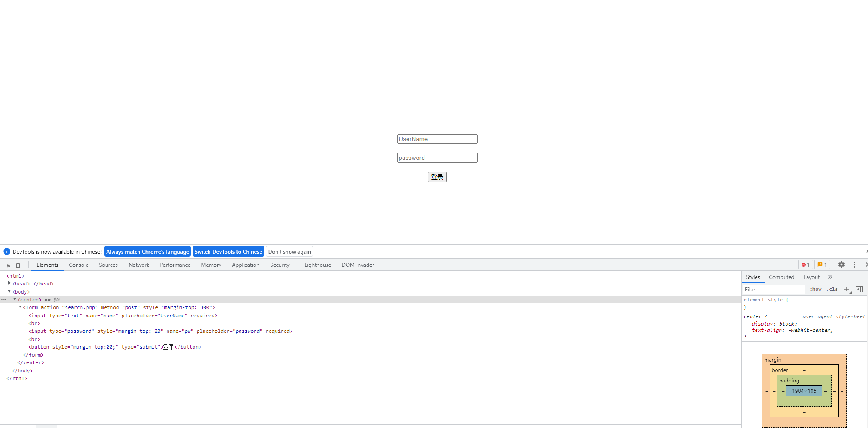Click the 'user agent stylesheet' label

coord(834,316)
